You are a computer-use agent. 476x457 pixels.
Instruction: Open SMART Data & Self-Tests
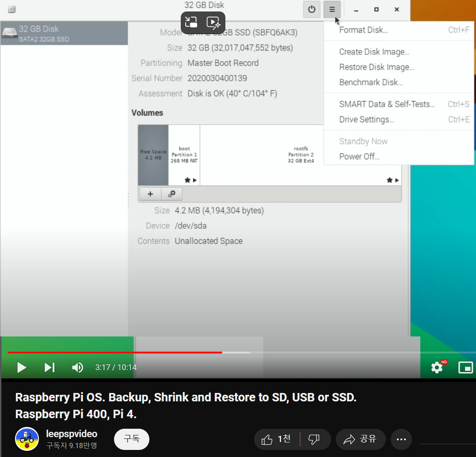click(387, 104)
